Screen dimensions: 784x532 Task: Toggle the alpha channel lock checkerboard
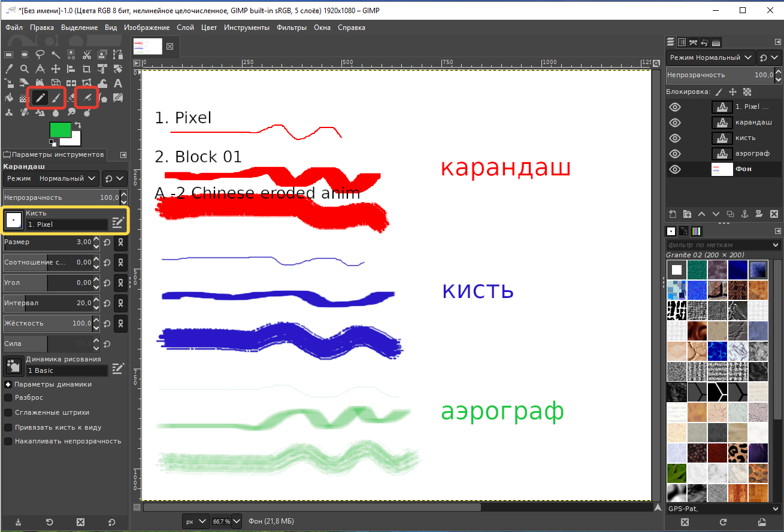pos(747,92)
